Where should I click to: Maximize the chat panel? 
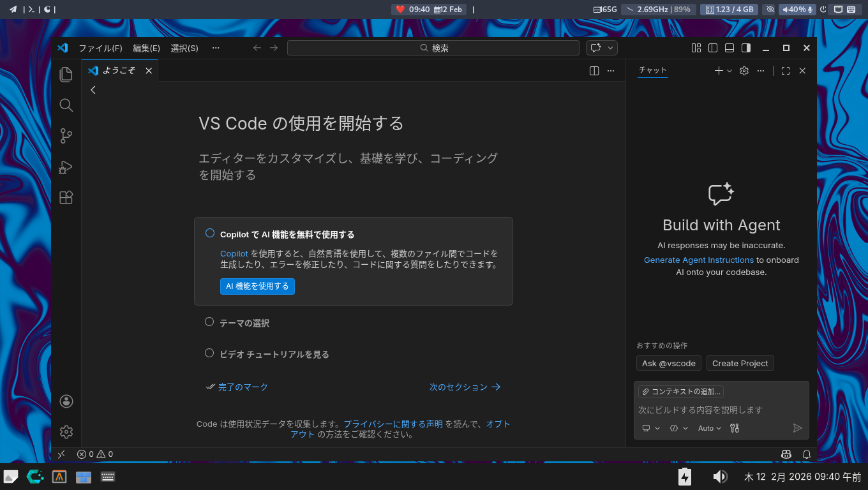tap(786, 71)
